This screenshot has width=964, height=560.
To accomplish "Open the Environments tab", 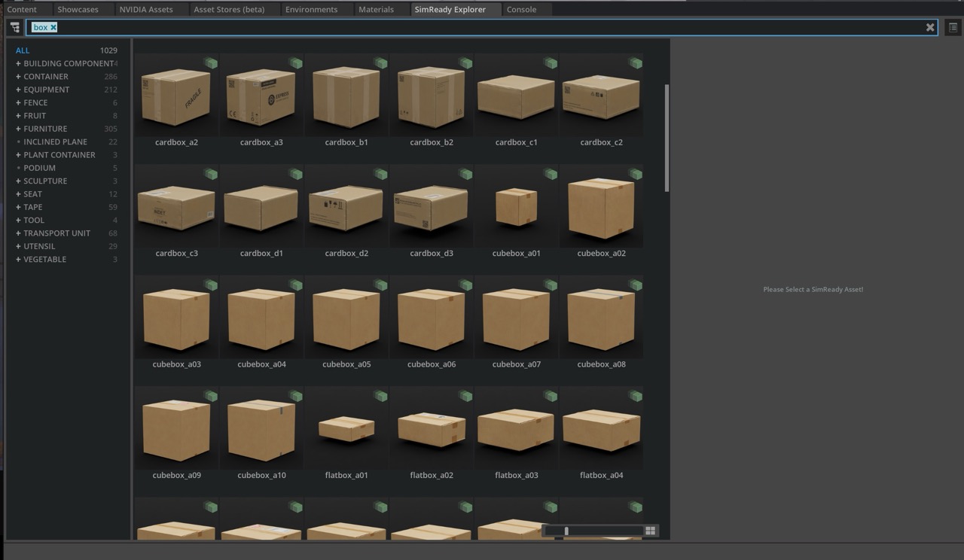I will tap(312, 9).
